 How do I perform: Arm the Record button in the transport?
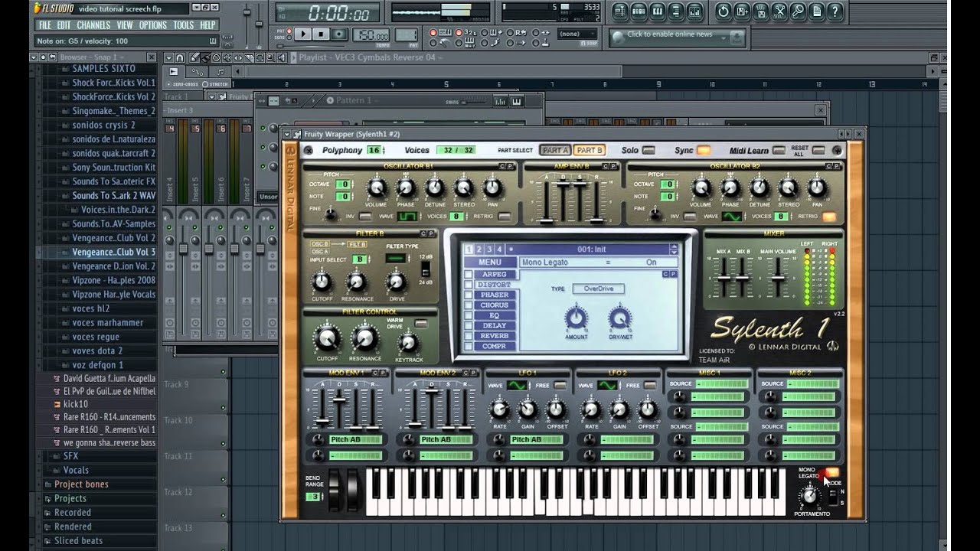pos(339,34)
